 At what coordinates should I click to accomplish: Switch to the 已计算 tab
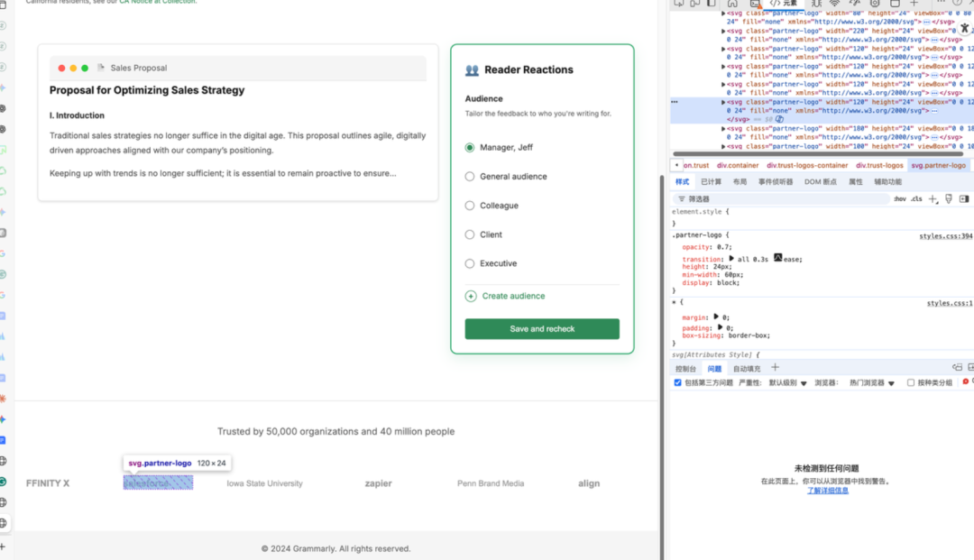click(711, 181)
